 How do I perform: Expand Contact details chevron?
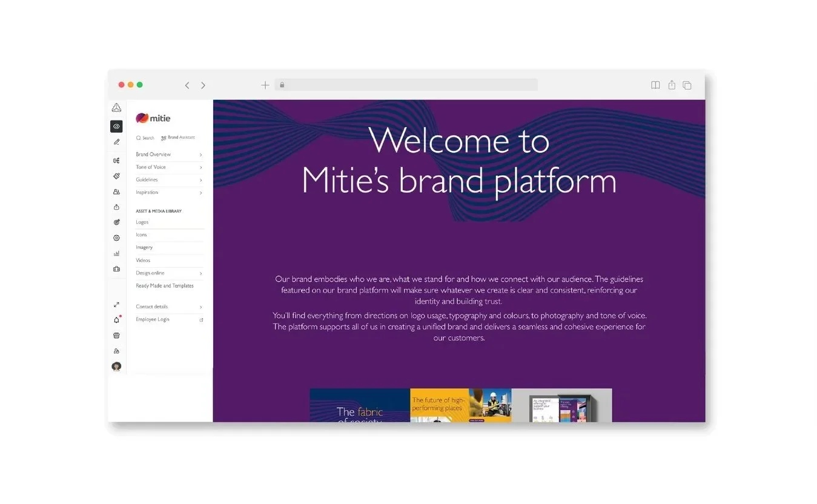tap(201, 307)
